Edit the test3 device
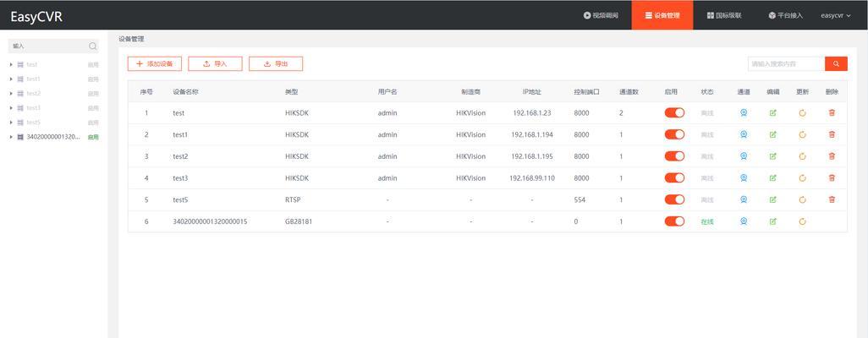The height and width of the screenshot is (338, 868). [772, 178]
